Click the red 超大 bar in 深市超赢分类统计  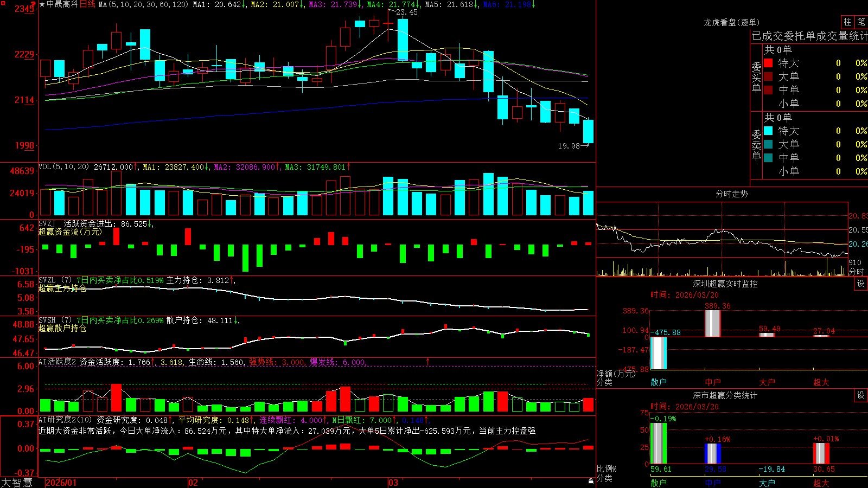821,453
